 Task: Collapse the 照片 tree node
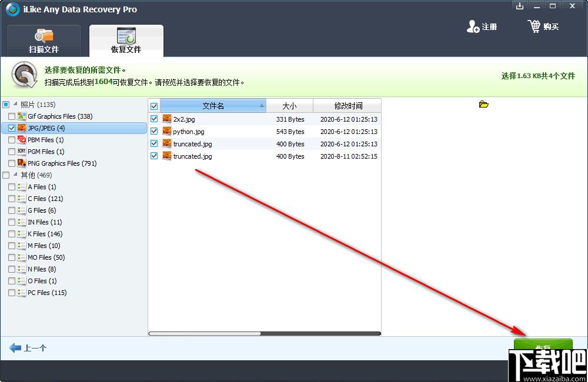pyautogui.click(x=15, y=103)
